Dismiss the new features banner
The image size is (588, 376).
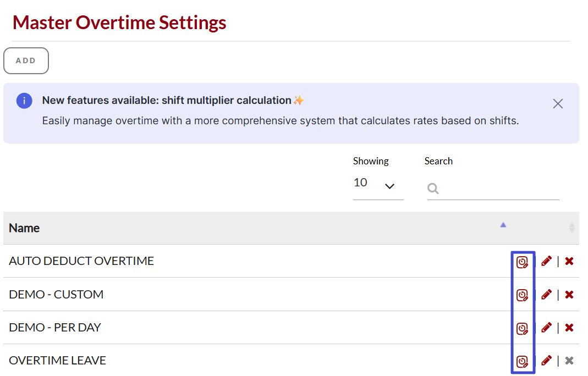(558, 104)
